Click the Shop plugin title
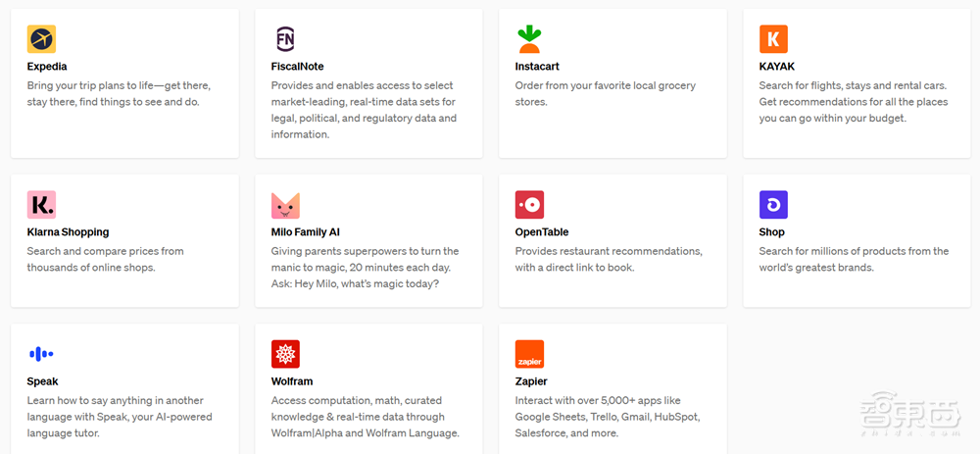 [771, 232]
